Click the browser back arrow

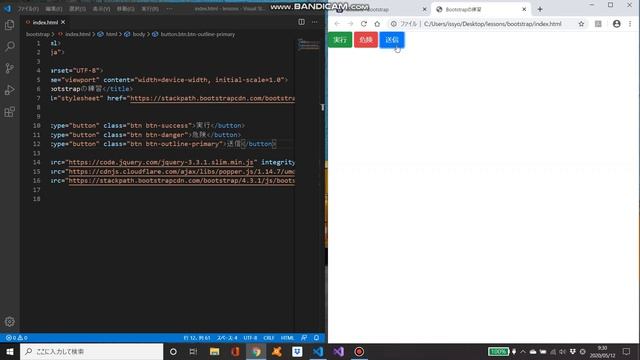337,24
